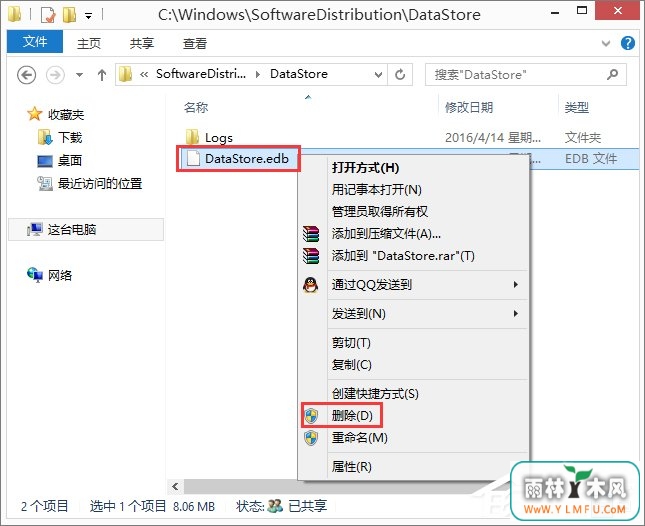Click the horizontal scrollbar left arrow

pos(176,487)
